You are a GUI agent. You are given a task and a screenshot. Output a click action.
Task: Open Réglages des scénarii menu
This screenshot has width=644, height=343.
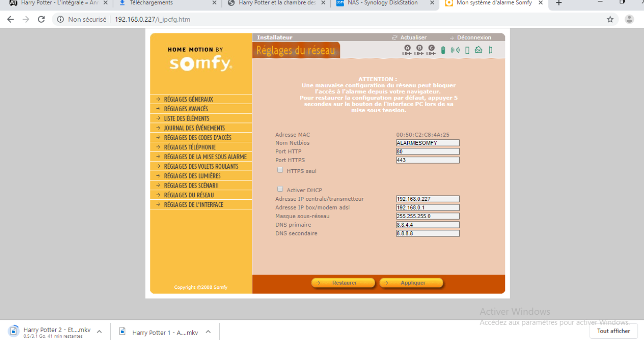[201, 186]
